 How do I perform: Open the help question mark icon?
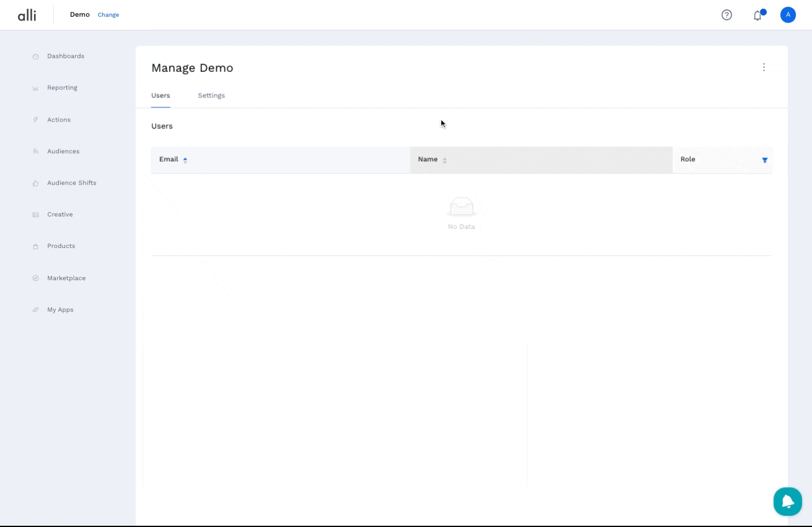pyautogui.click(x=726, y=15)
